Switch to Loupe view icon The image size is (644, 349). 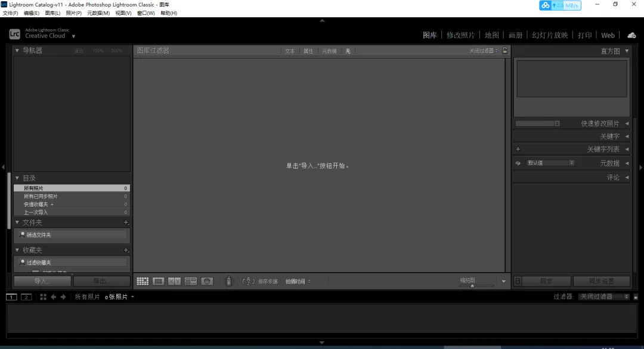point(158,281)
